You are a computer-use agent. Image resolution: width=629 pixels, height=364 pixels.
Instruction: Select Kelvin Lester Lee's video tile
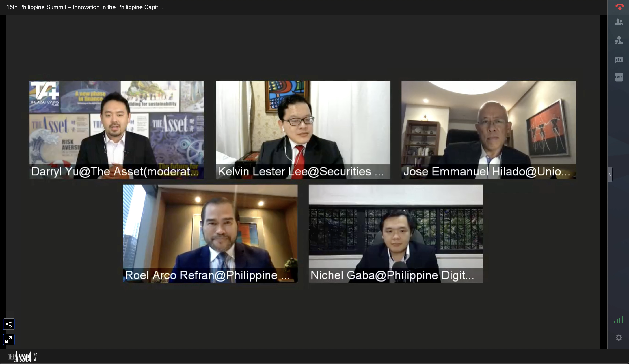tap(303, 130)
